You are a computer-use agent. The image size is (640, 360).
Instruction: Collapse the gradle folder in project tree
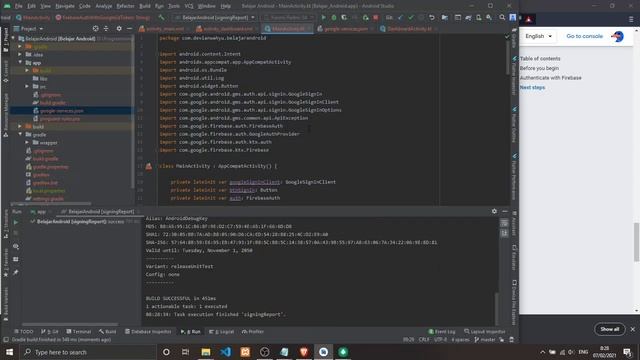point(20,134)
